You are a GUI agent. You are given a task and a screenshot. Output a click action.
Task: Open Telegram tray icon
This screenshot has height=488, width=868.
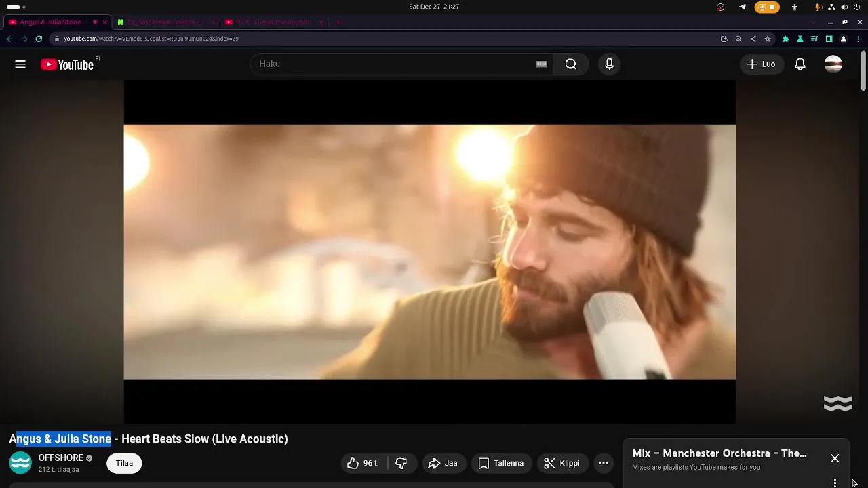tap(742, 7)
